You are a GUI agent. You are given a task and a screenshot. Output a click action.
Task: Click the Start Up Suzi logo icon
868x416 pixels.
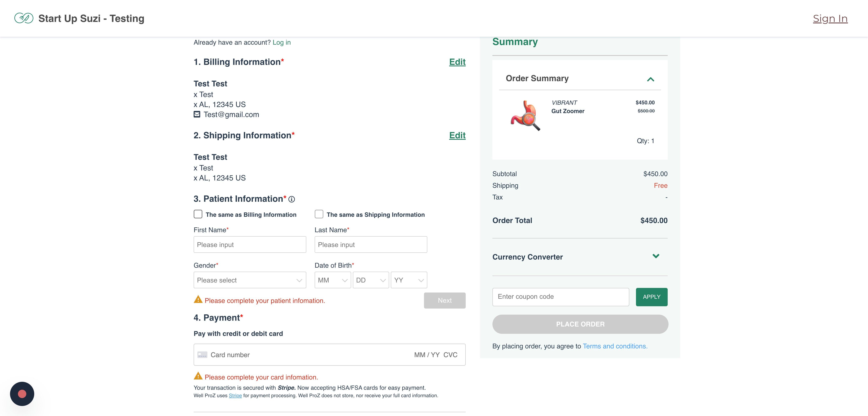point(24,18)
